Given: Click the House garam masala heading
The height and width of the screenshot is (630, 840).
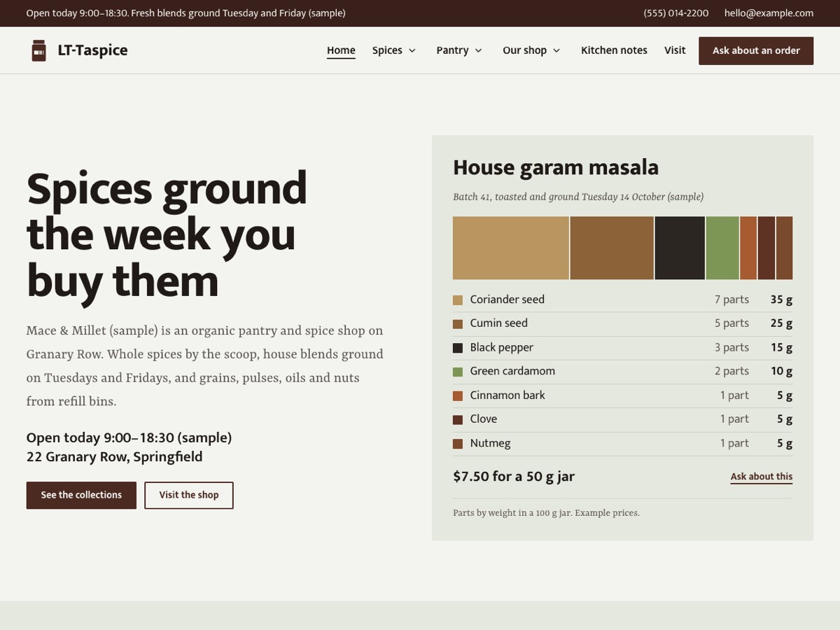Looking at the screenshot, I should (556, 168).
